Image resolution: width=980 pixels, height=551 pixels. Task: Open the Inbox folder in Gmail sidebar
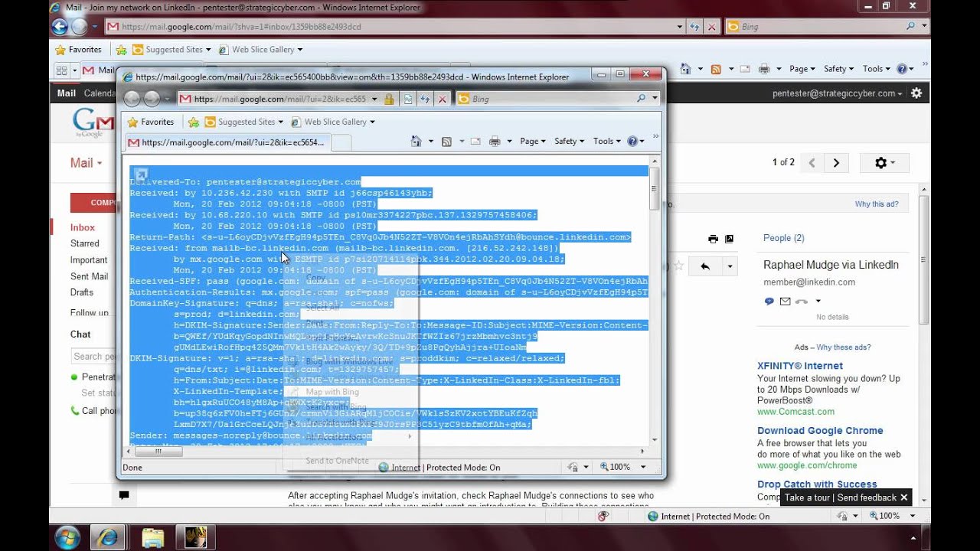click(83, 227)
